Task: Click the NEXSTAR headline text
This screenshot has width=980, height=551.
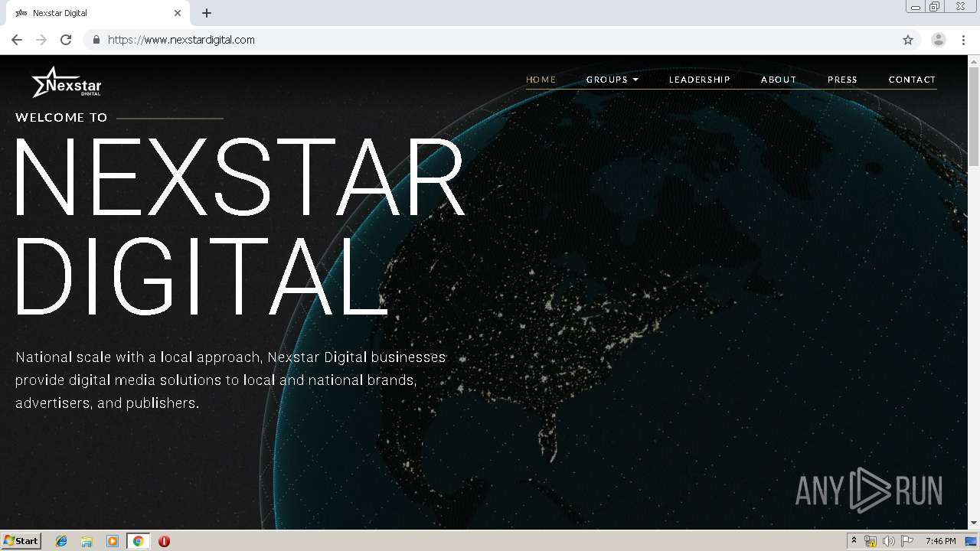Action: click(x=240, y=178)
